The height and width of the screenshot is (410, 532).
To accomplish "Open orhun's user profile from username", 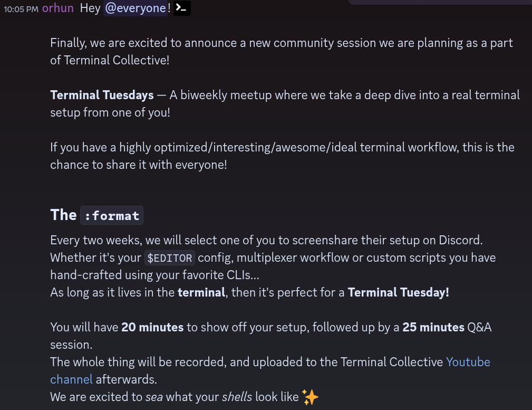I will pyautogui.click(x=59, y=8).
